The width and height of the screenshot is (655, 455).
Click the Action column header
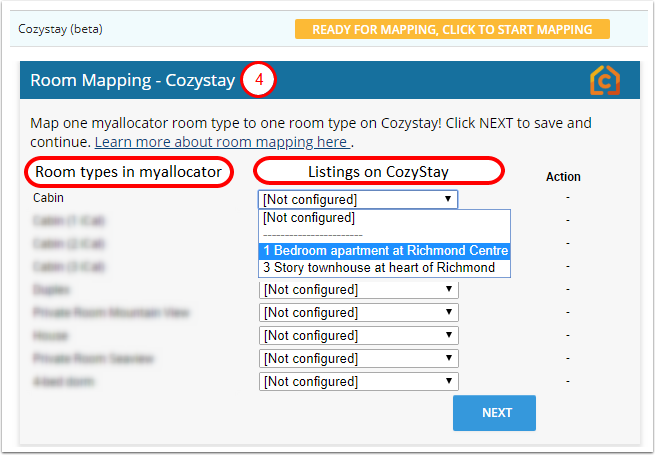(563, 177)
